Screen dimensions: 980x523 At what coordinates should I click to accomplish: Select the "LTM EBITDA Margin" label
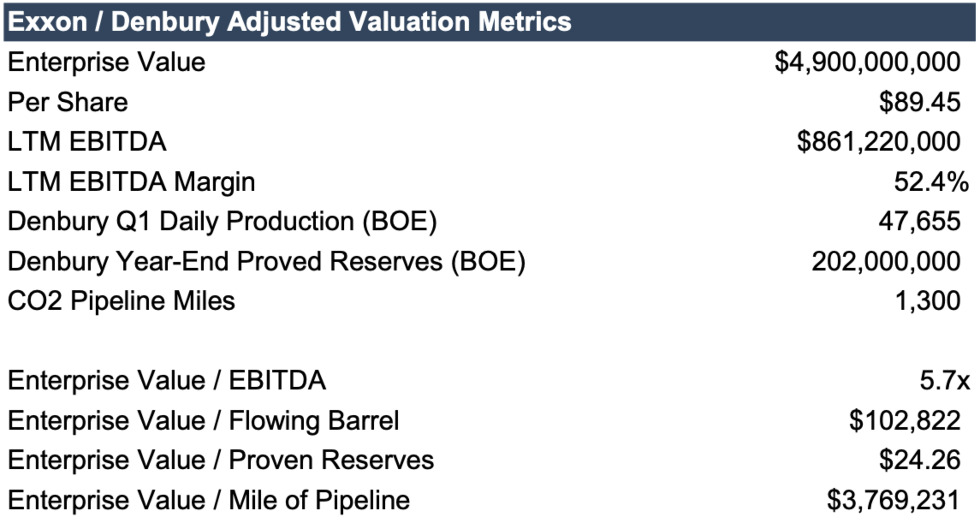[131, 182]
